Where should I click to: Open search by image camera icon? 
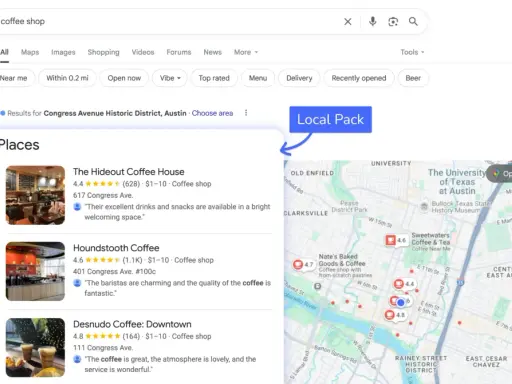[x=393, y=22]
